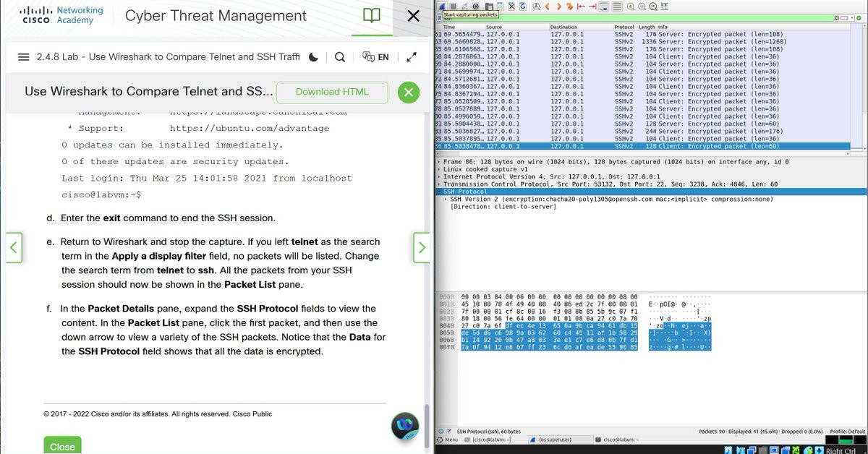
Task: Restart the current capture in Wireshark
Action: point(464,7)
